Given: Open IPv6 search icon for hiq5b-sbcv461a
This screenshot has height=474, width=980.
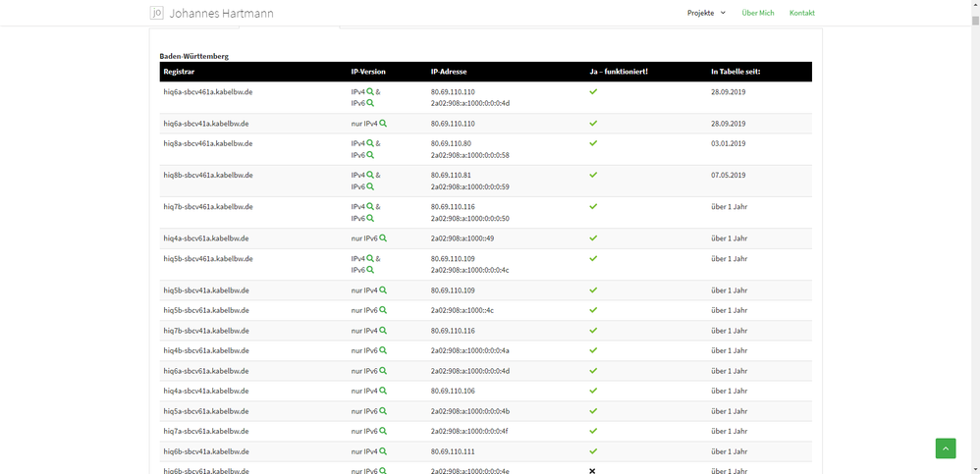Looking at the screenshot, I should coord(370,270).
